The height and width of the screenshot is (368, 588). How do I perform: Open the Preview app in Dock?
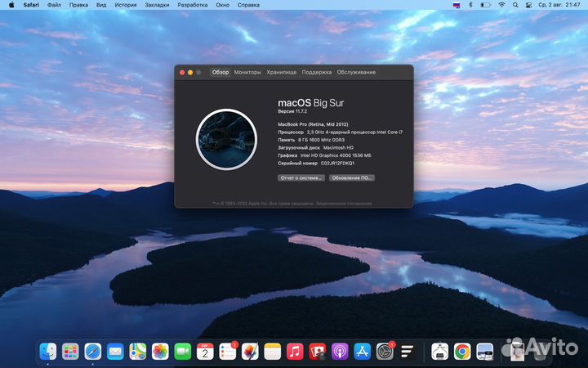pos(485,352)
